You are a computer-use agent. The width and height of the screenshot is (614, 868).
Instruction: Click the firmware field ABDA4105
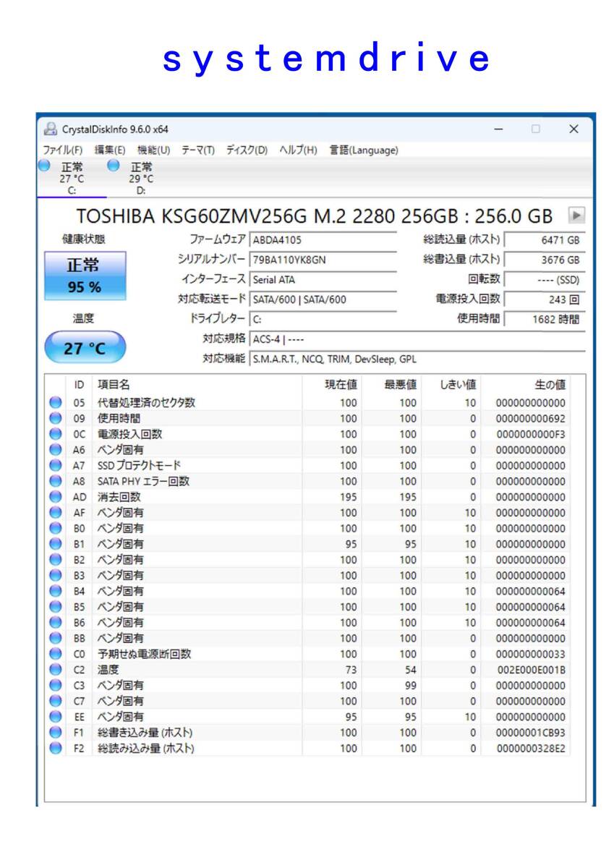point(323,240)
